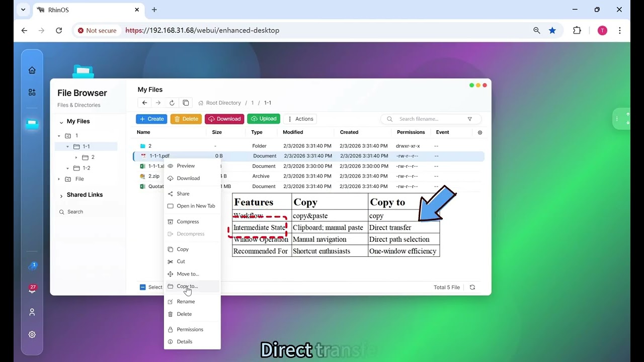Go forward with the file browser forward arrow
Image resolution: width=644 pixels, height=362 pixels.
158,103
